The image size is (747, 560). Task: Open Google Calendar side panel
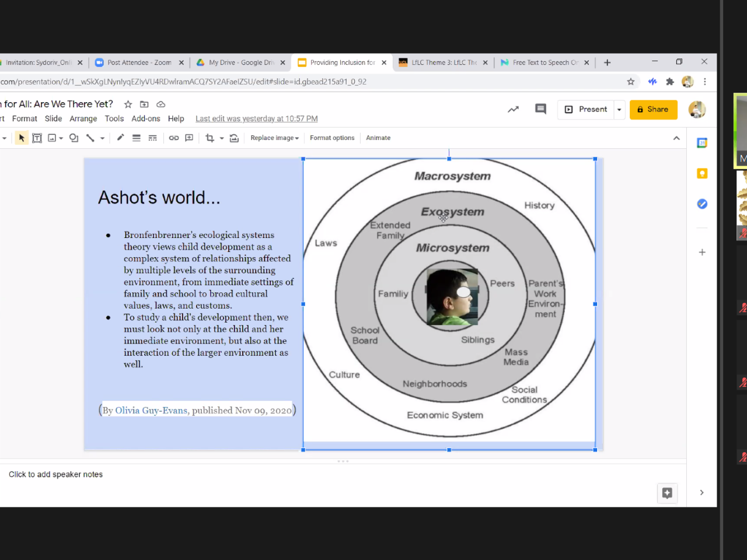pos(702,143)
